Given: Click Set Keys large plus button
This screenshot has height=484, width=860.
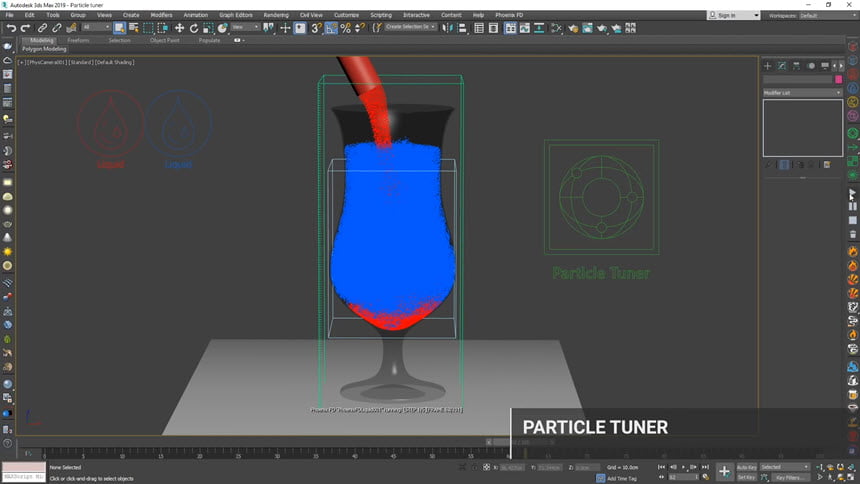Looking at the screenshot, I should point(724,471).
